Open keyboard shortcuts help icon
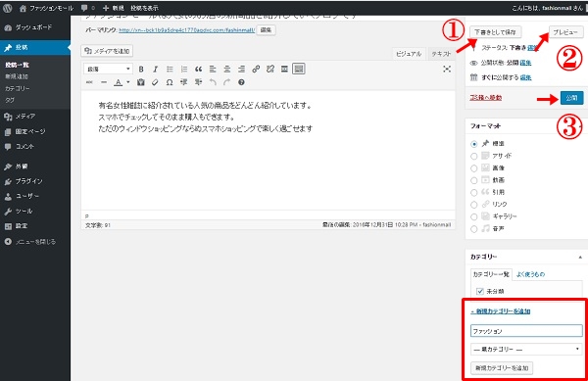Viewport: 588px width, 381px height. (241, 82)
